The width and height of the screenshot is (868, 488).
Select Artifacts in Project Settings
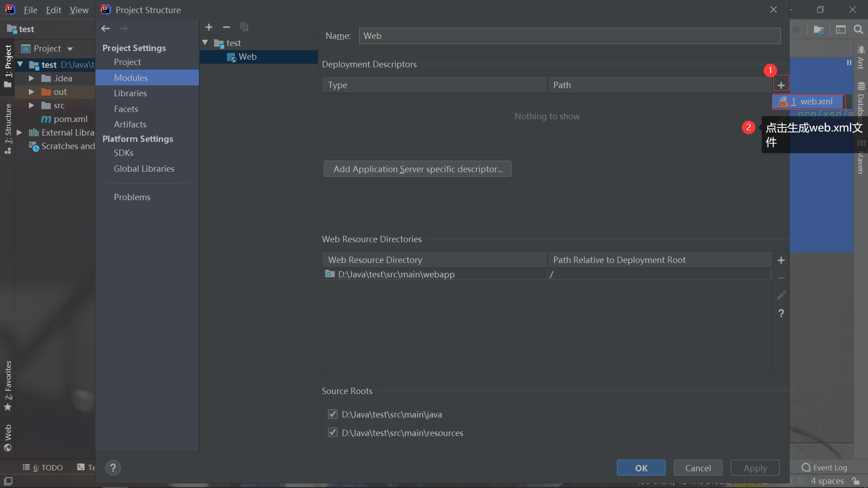tap(130, 124)
